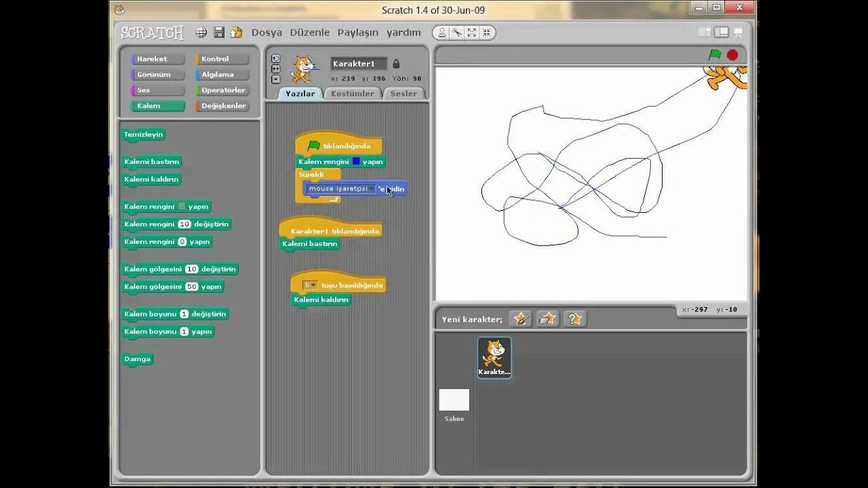Switch to the Yazılar tab
Image resolution: width=868 pixels, height=488 pixels.
pos(300,94)
